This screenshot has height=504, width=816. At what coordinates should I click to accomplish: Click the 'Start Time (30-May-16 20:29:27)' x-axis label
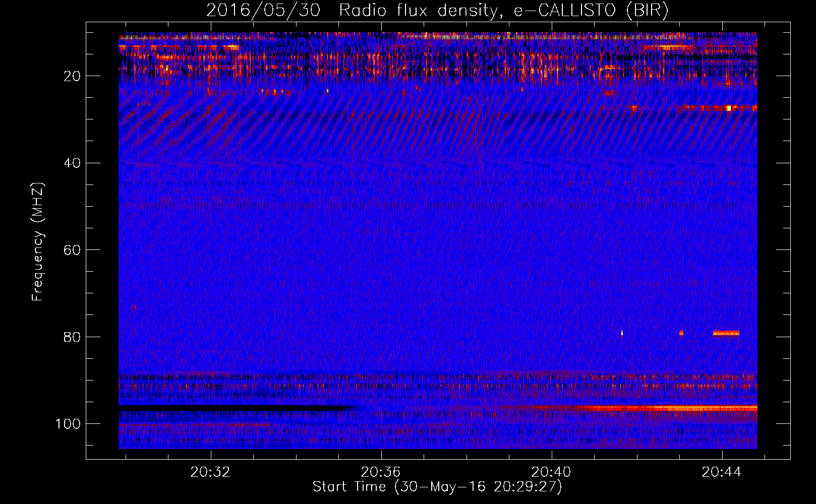[x=437, y=487]
